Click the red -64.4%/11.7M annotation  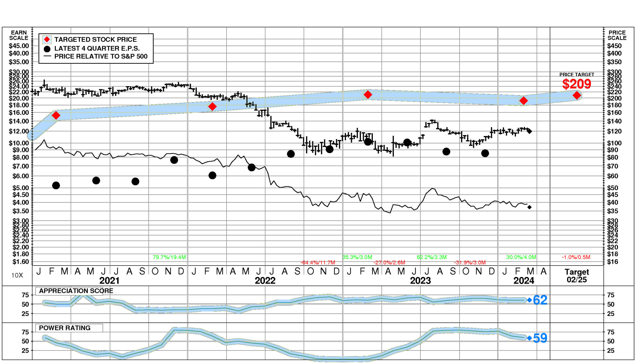click(x=318, y=263)
